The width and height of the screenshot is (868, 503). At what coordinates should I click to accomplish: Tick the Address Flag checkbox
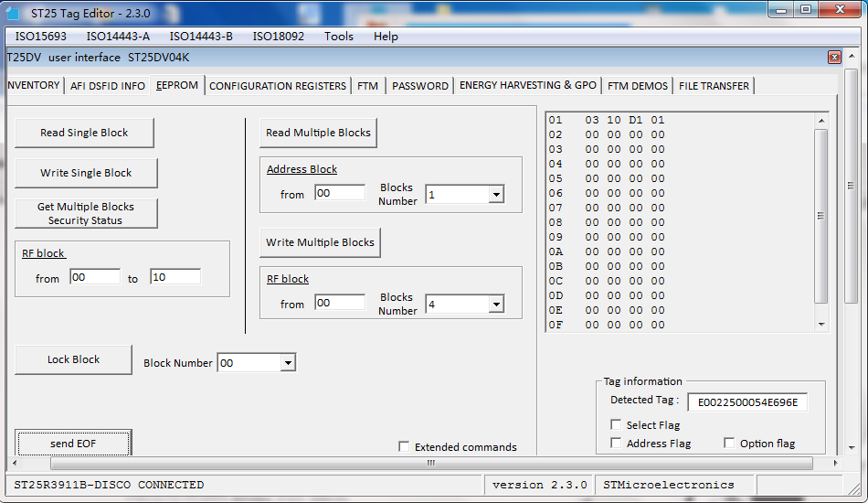pyautogui.click(x=616, y=443)
